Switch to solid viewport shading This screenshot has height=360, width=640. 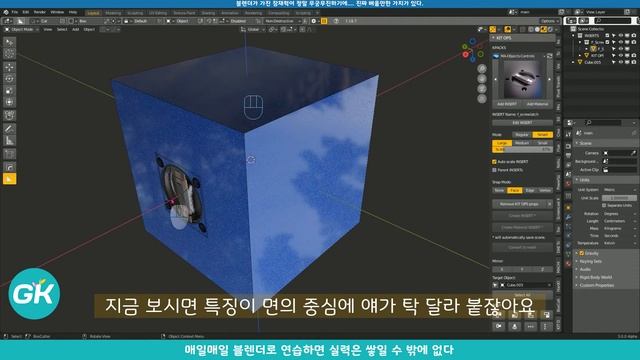point(537,29)
